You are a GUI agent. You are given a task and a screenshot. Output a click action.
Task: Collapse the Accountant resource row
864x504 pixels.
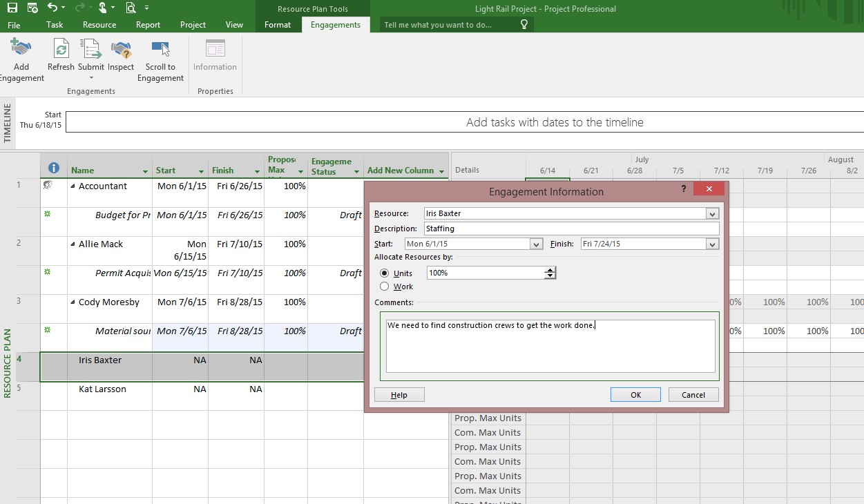pyautogui.click(x=73, y=186)
